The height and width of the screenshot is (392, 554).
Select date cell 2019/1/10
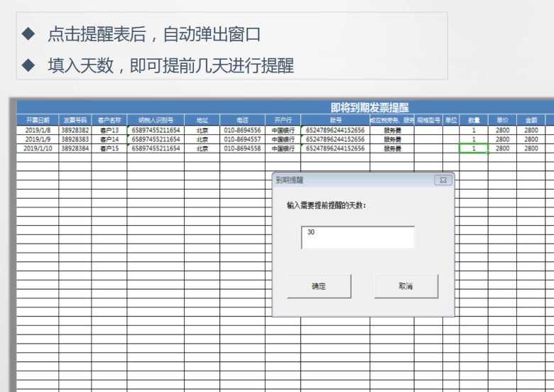[38, 148]
